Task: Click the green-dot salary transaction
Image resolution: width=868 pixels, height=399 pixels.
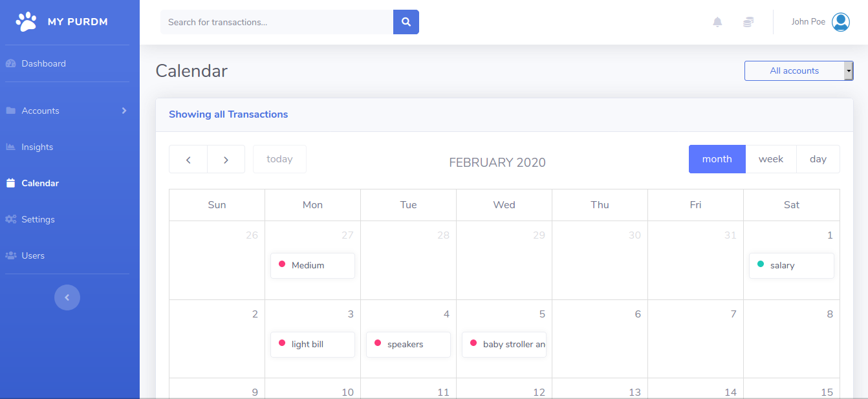Action: (791, 265)
